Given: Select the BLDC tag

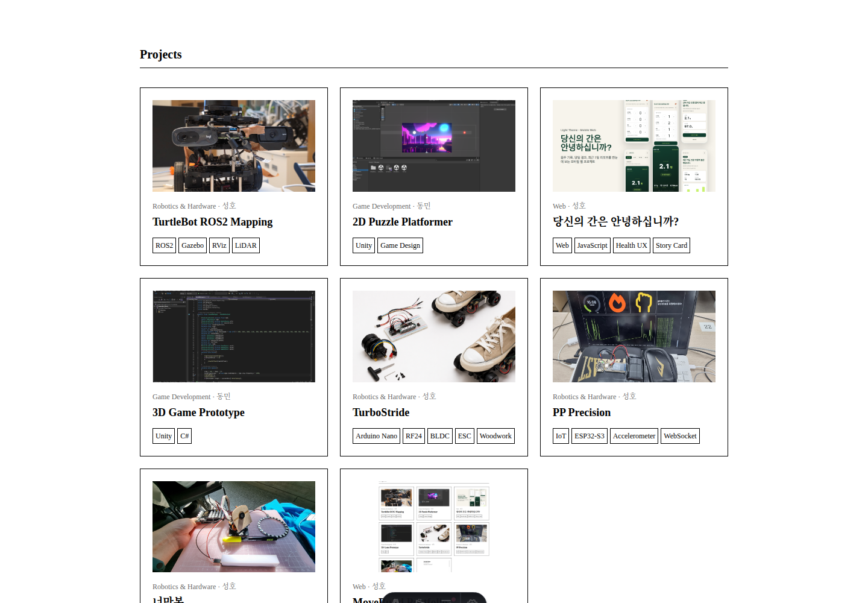Looking at the screenshot, I should click(x=440, y=436).
